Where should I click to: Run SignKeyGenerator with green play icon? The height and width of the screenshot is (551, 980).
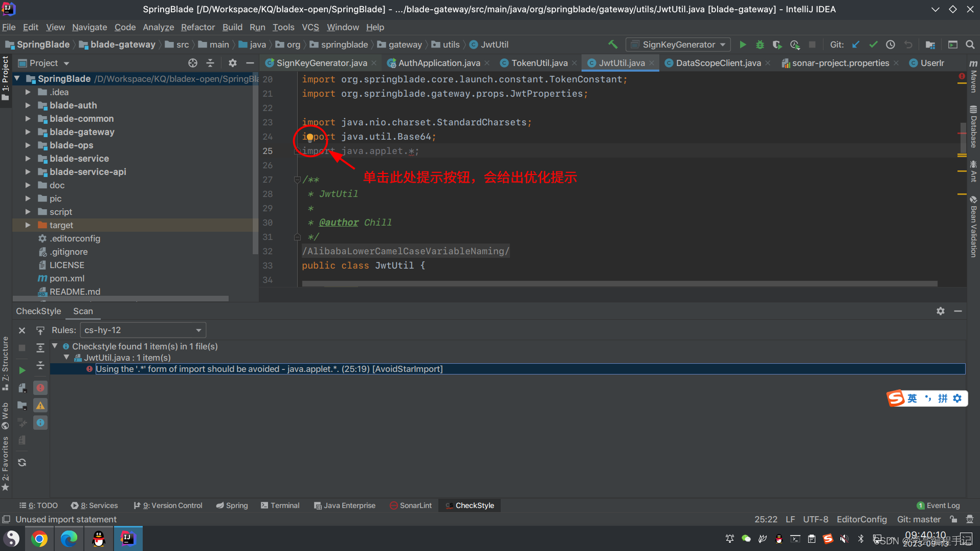(743, 45)
